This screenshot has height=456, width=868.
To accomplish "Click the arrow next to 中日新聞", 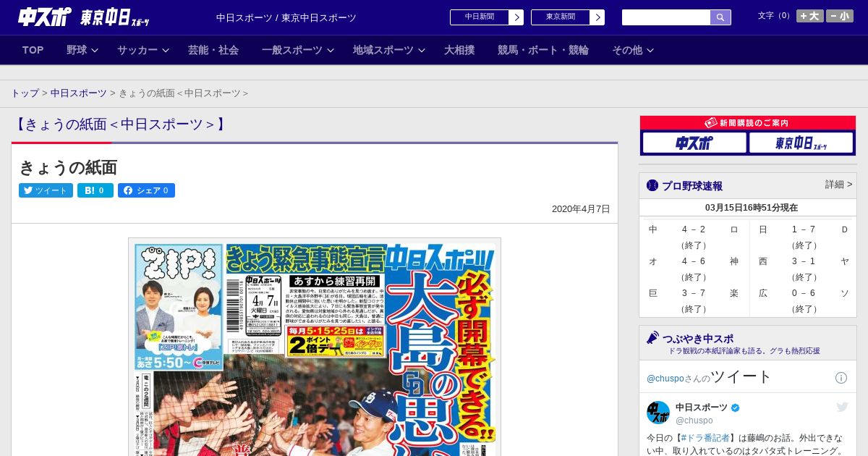I will point(516,17).
